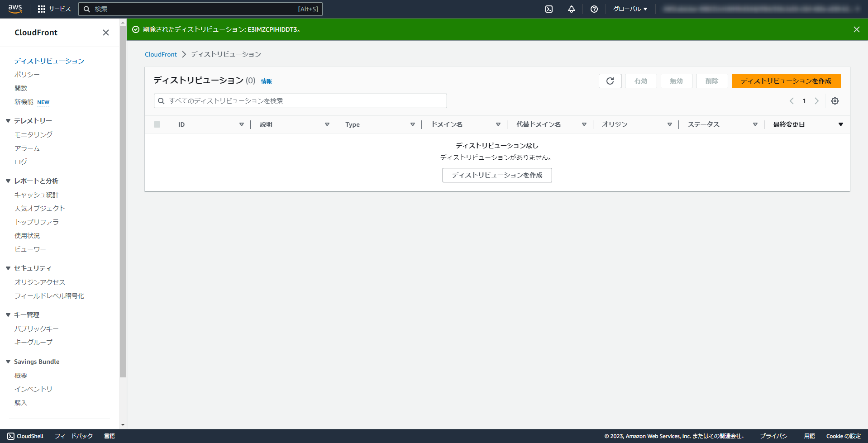Open the notifications bell
This screenshot has height=443, width=868.
[571, 9]
